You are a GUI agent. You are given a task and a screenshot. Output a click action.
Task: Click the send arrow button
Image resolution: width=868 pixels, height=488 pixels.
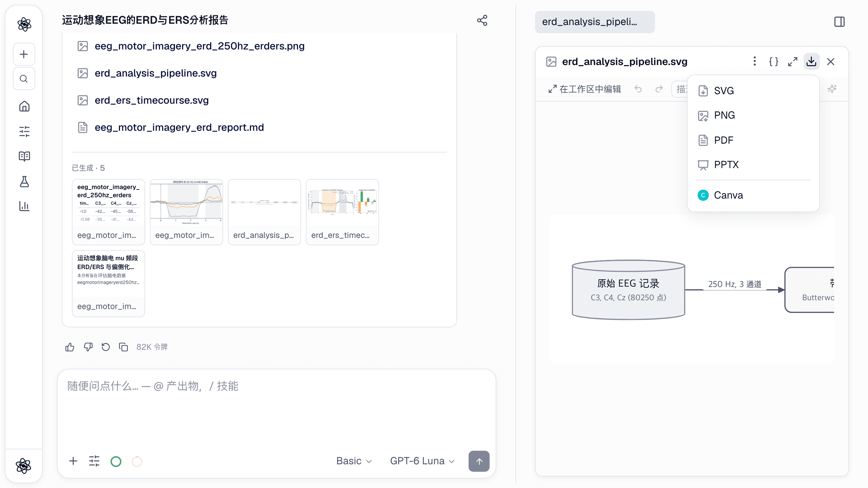click(479, 461)
